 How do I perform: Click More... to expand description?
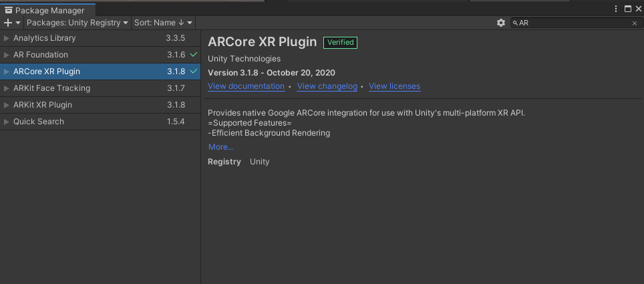(x=221, y=147)
